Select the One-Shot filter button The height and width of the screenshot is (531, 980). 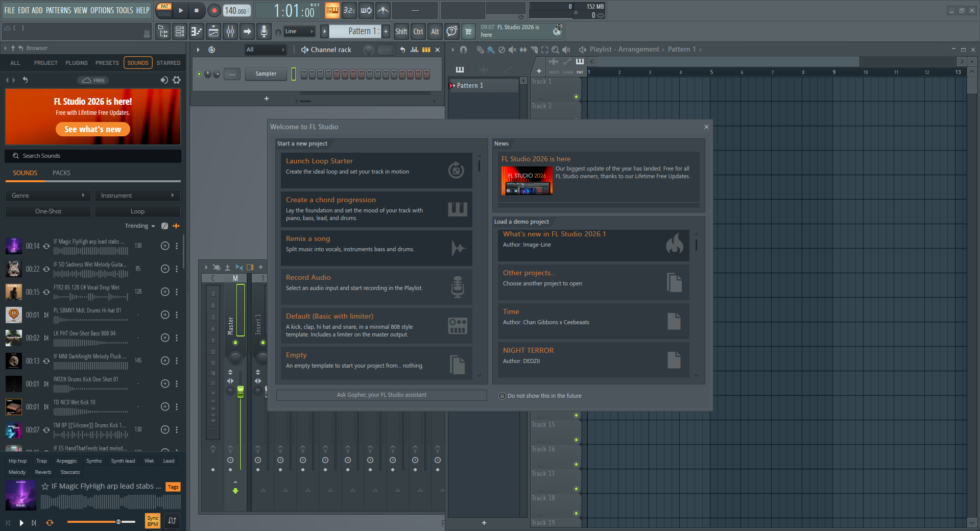pyautogui.click(x=48, y=211)
